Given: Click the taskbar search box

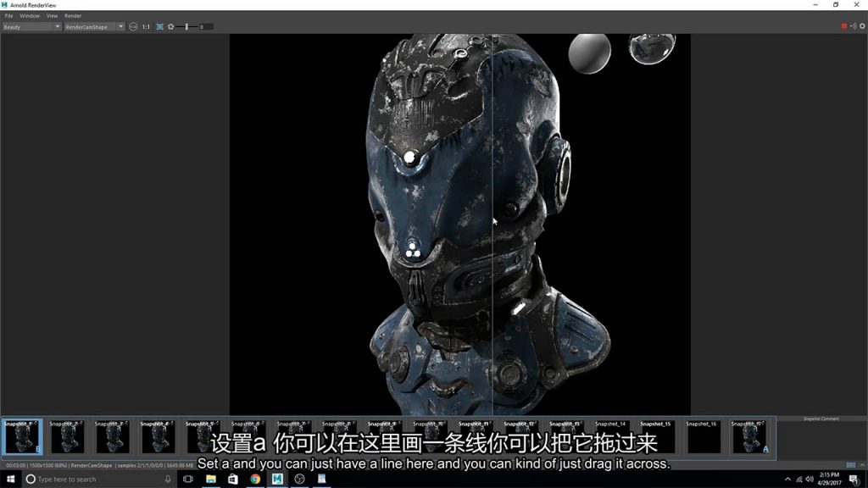Looking at the screenshot, I should tap(100, 480).
